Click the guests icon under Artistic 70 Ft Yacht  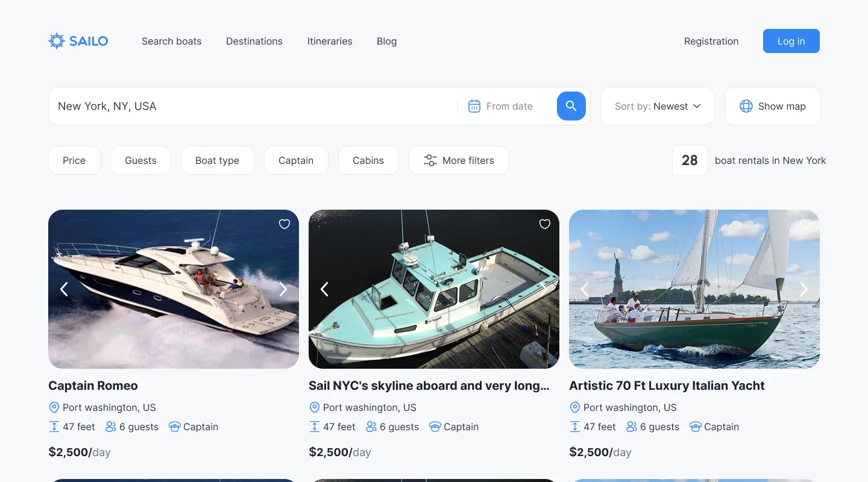(x=632, y=427)
